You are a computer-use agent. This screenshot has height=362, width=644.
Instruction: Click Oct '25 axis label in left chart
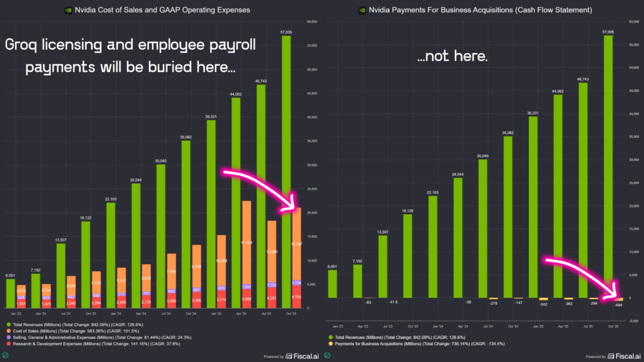pyautogui.click(x=291, y=314)
